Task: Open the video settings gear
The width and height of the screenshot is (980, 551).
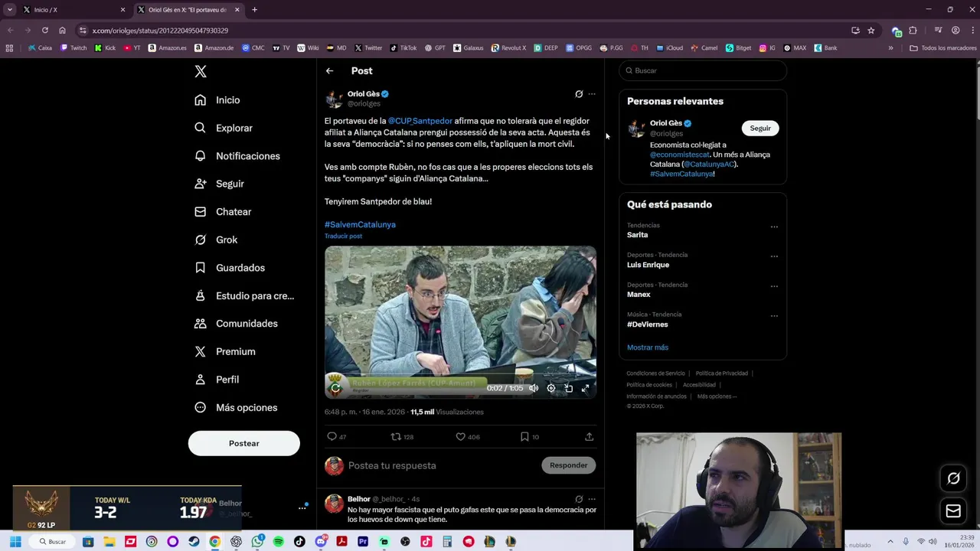Action: click(x=551, y=388)
